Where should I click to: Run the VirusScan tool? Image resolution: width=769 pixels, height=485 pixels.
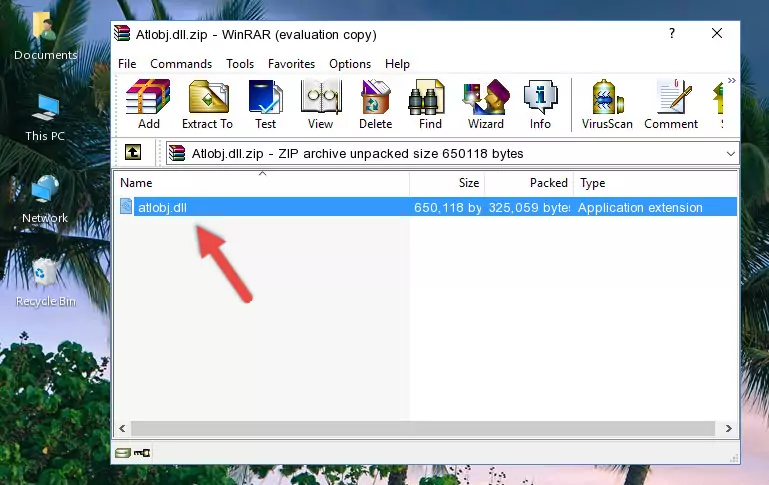(x=607, y=104)
